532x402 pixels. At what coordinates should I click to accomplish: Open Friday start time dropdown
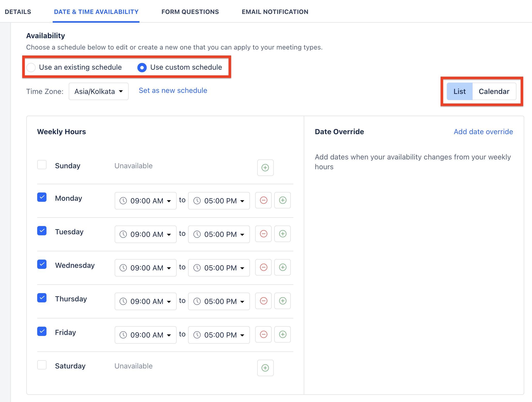coord(146,335)
